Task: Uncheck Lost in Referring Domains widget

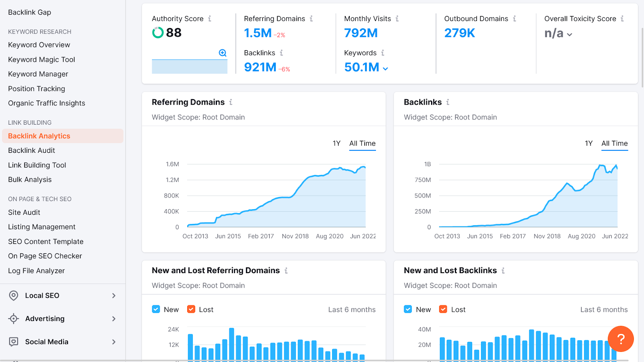Action: 191,309
